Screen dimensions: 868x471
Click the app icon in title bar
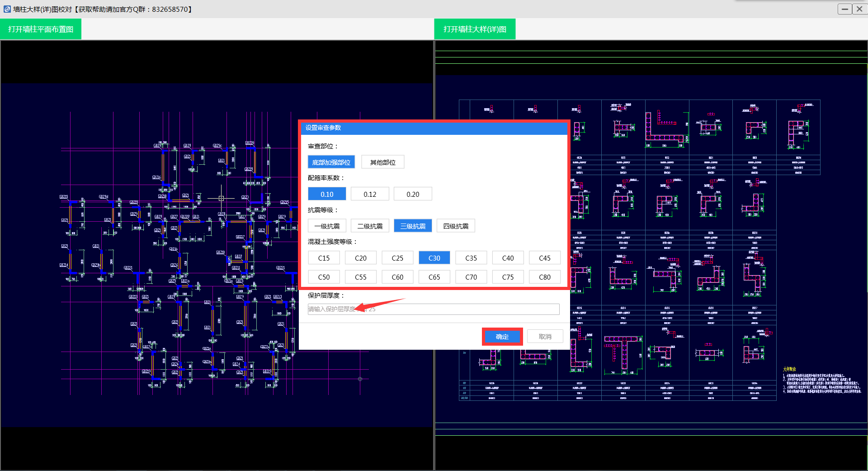pyautogui.click(x=7, y=9)
